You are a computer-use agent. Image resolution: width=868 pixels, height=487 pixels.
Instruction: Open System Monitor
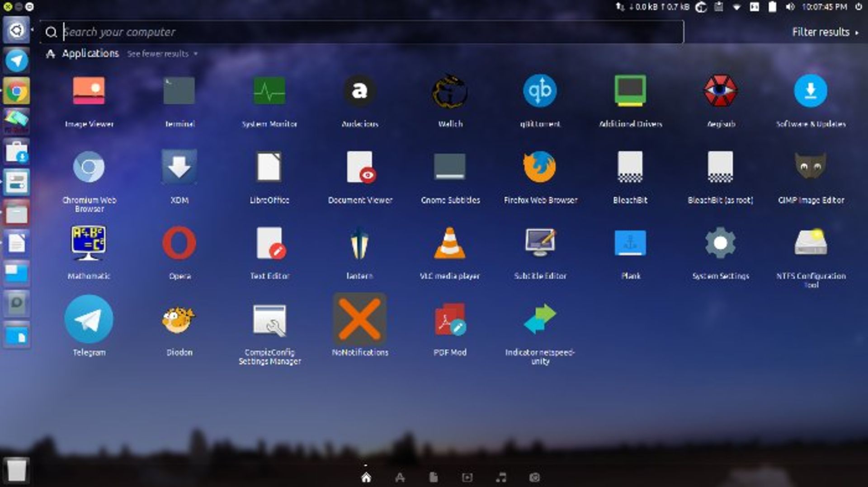pyautogui.click(x=269, y=91)
